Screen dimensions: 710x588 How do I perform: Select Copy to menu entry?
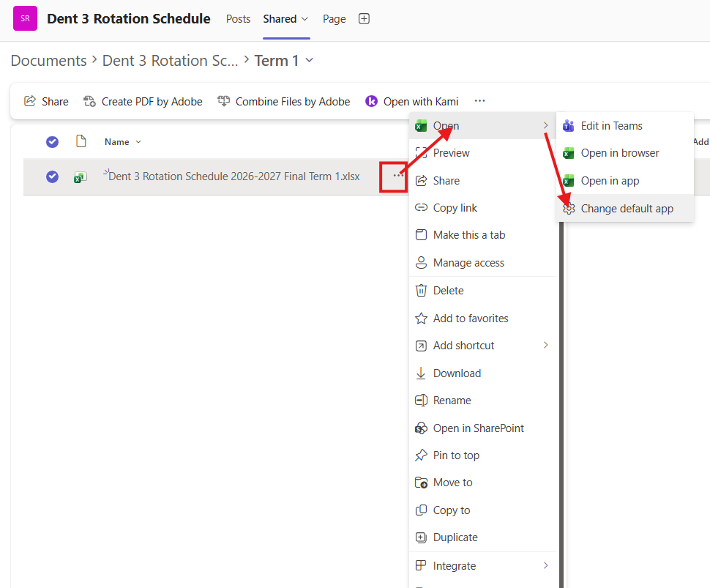(482, 510)
